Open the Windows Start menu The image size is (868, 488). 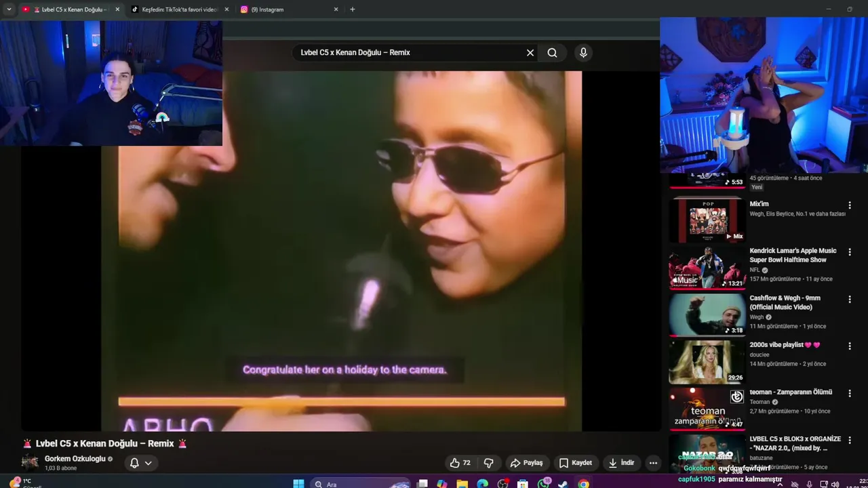tap(298, 484)
